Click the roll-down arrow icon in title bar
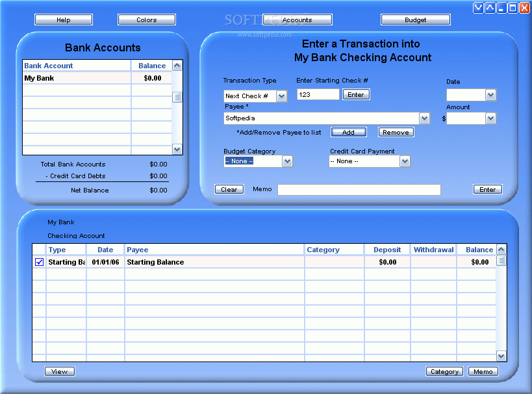532x394 pixels. [478, 8]
